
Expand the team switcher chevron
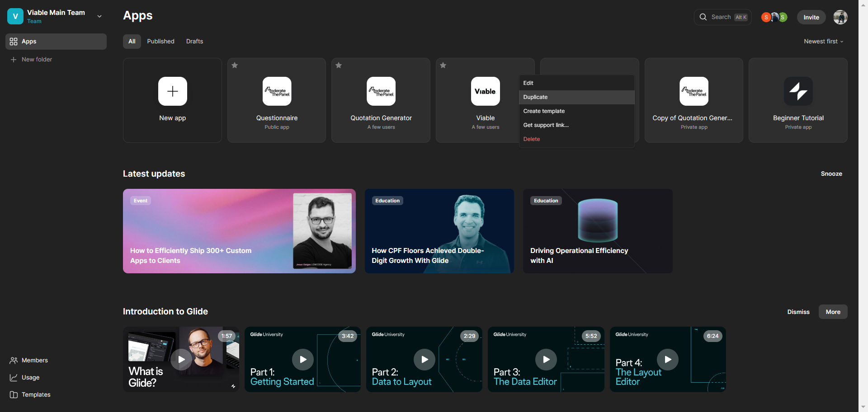pos(99,16)
